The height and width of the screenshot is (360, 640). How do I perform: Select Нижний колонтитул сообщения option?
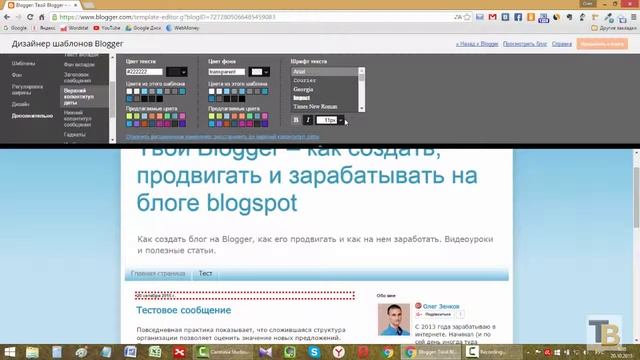pyautogui.click(x=78, y=119)
